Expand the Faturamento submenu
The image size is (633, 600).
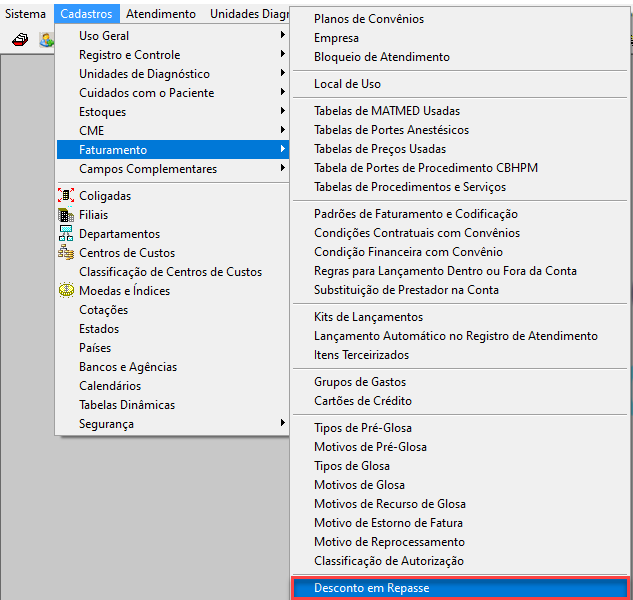tap(172, 150)
